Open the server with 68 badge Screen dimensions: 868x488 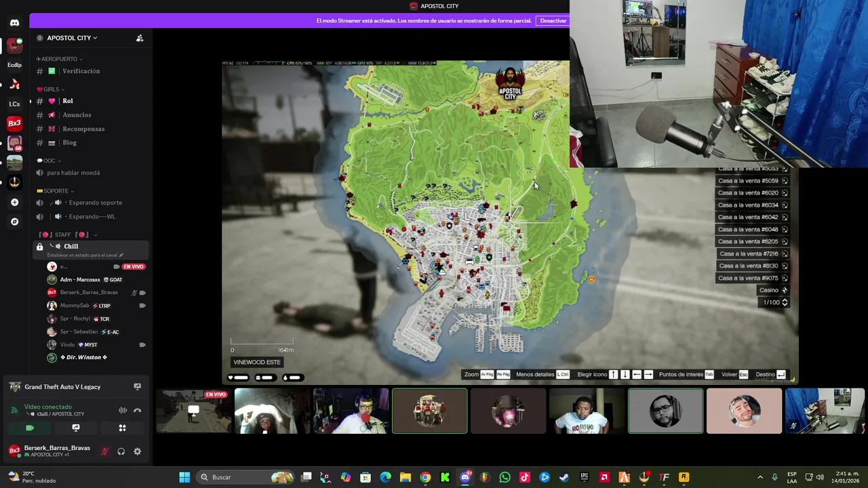pos(14,143)
